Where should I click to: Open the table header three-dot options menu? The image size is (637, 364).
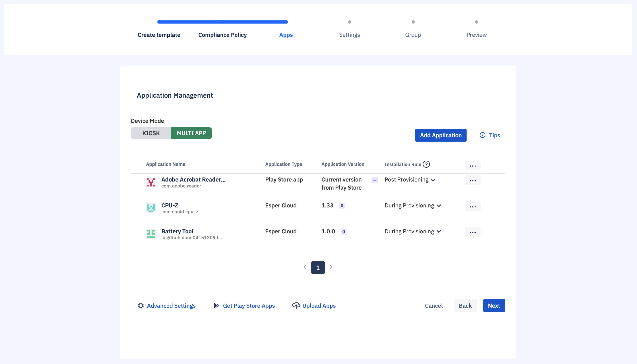(x=473, y=166)
